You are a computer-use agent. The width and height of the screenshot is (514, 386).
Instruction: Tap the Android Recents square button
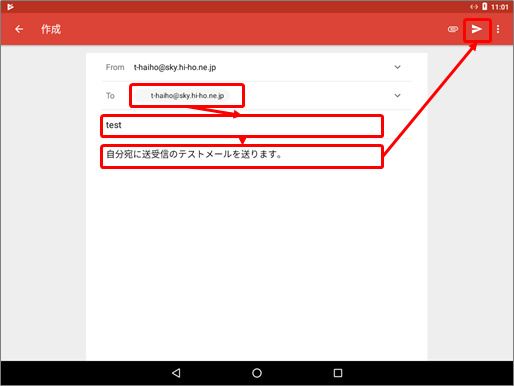338,373
